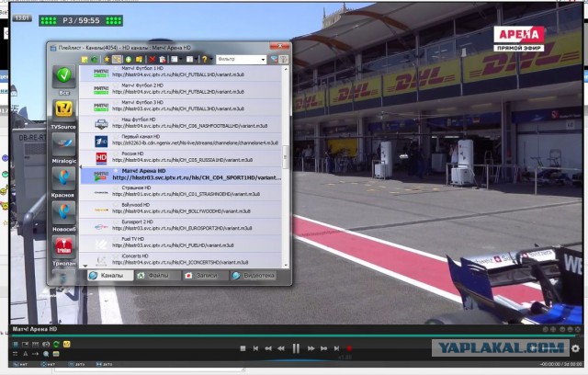588x375 pixels.
Task: Click the yellow TV guide icon in player
Action: coord(66,344)
